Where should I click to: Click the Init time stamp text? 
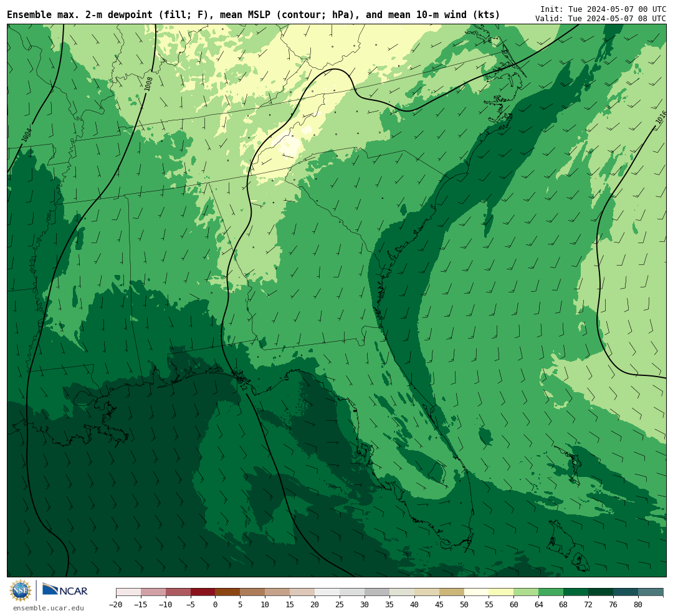603,9
